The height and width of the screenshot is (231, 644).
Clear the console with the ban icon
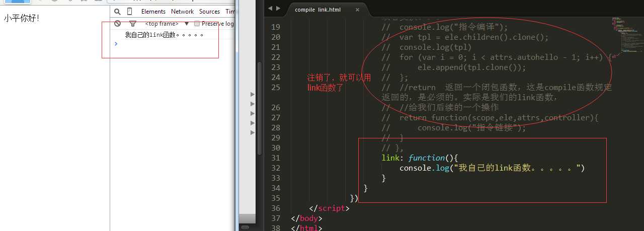coord(117,24)
